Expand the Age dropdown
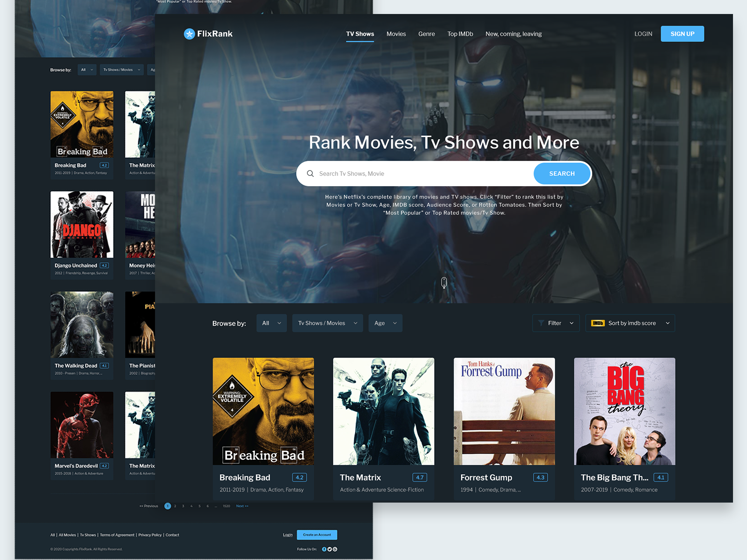This screenshot has width=747, height=560. tap(385, 323)
